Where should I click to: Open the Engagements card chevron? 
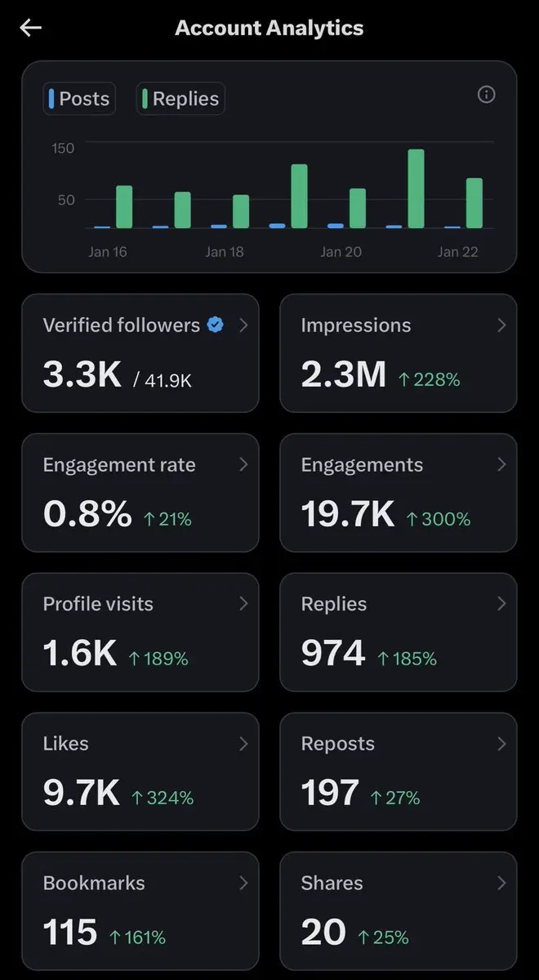click(x=501, y=464)
